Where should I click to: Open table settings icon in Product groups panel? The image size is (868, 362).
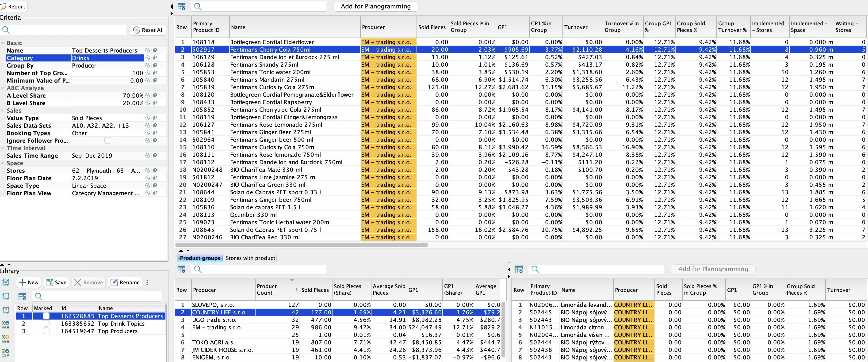181,269
